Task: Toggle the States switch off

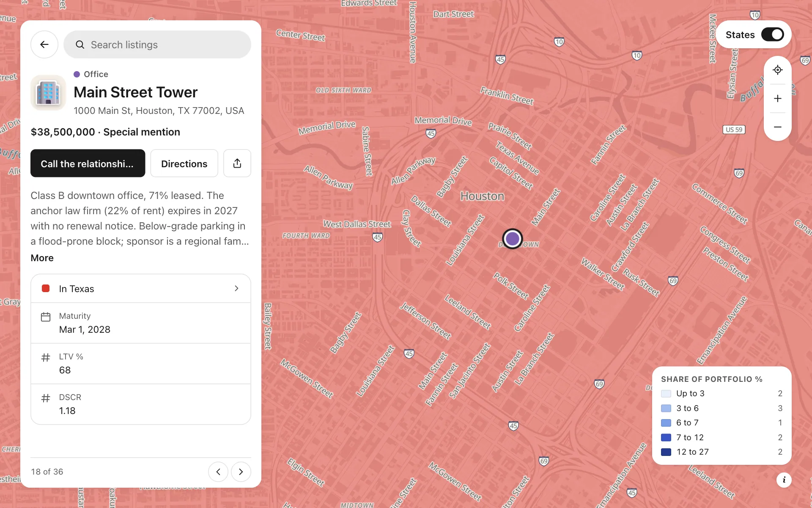Action: 772,35
